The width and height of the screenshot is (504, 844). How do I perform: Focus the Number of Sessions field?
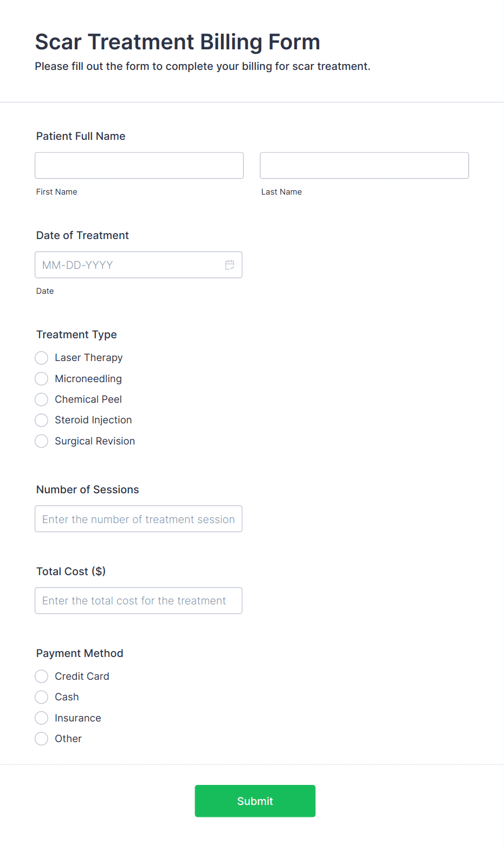pyautogui.click(x=138, y=519)
